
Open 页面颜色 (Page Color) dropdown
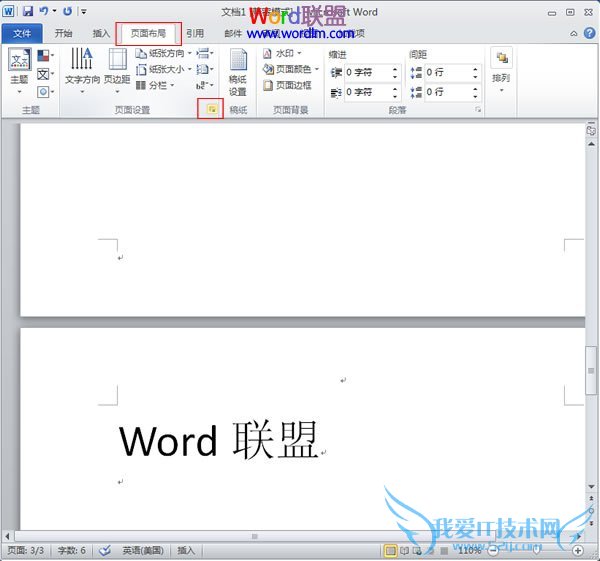[291, 69]
